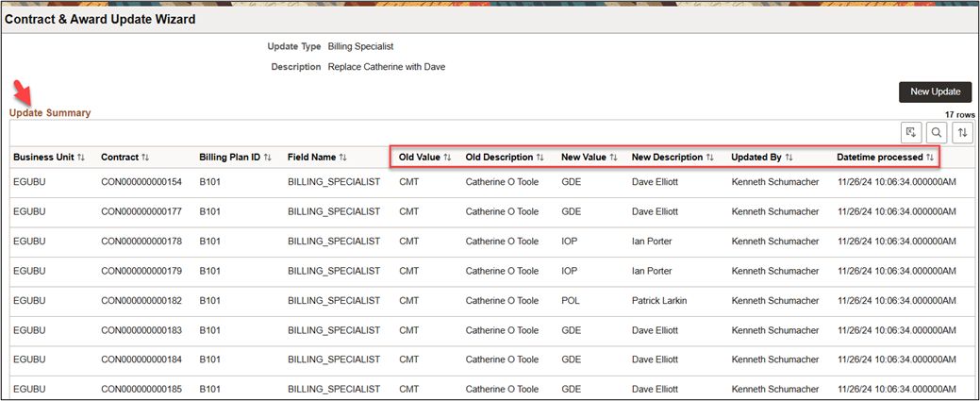Screen dimensions: 980x401
Task: Sort by New Description column arrows
Action: coord(709,158)
